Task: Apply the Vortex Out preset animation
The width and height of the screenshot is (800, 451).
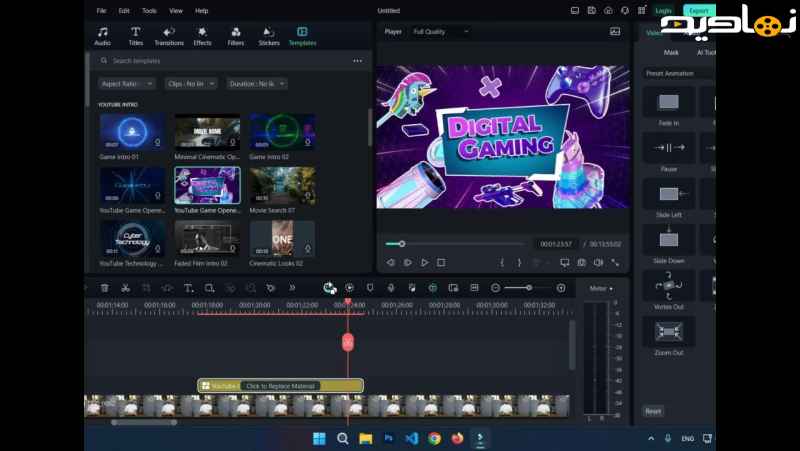Action: pos(668,290)
